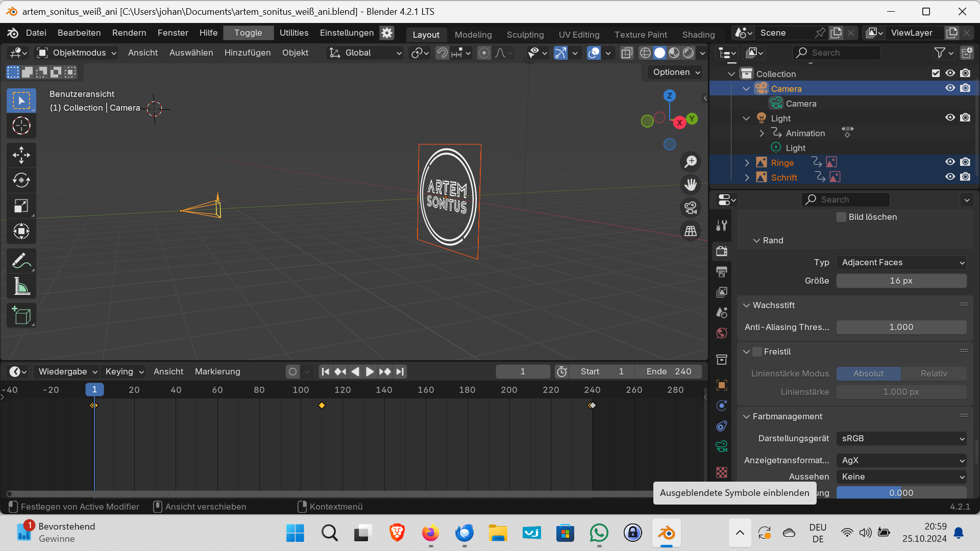Click the Anti-Aliasing Threshold slider
The image size is (980, 551).
(901, 327)
